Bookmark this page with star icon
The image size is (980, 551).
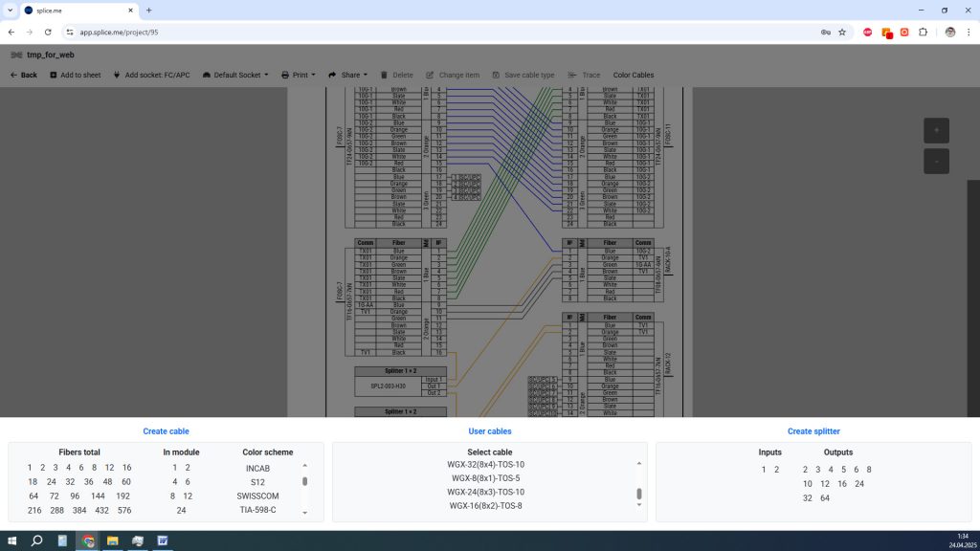[842, 32]
